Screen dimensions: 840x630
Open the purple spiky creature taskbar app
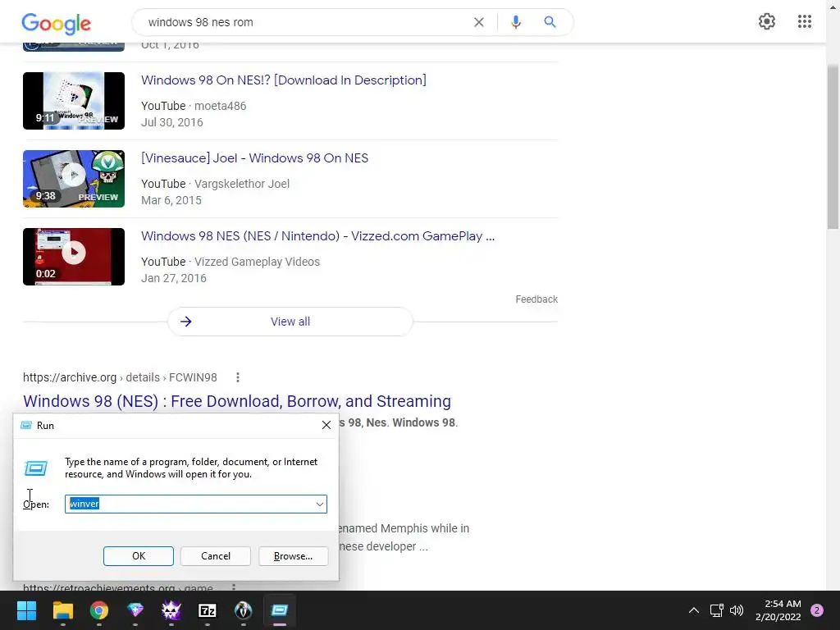point(171,610)
